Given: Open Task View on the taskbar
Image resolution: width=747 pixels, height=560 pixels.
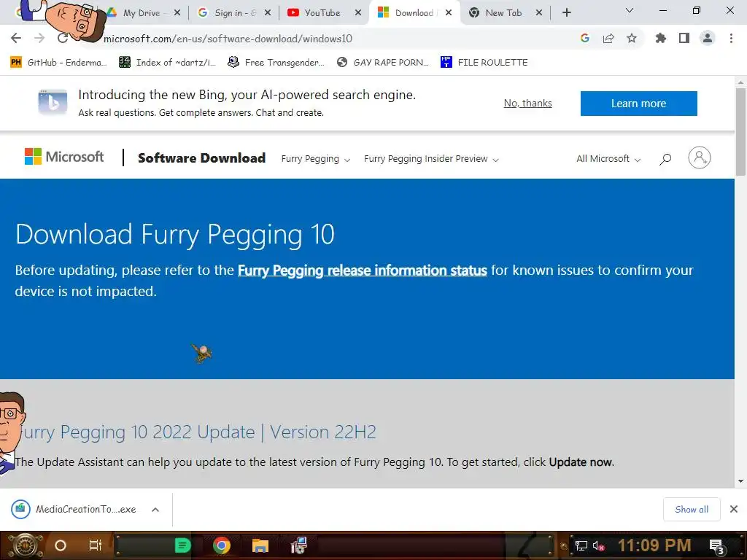Looking at the screenshot, I should tap(96, 545).
